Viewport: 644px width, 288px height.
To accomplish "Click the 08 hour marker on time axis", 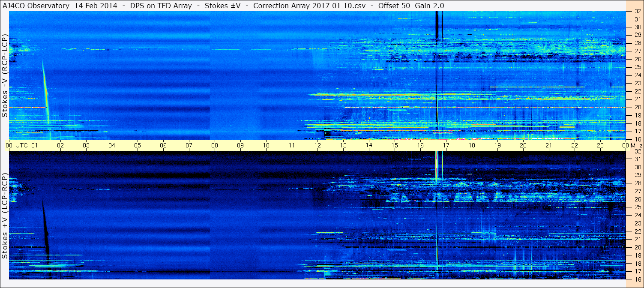I will (x=215, y=145).
